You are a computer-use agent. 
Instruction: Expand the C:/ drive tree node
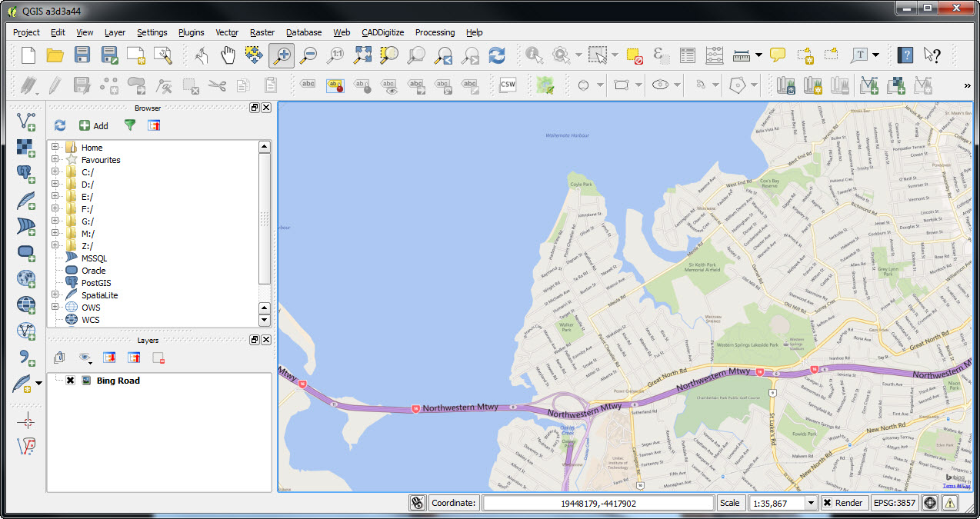tap(55, 172)
